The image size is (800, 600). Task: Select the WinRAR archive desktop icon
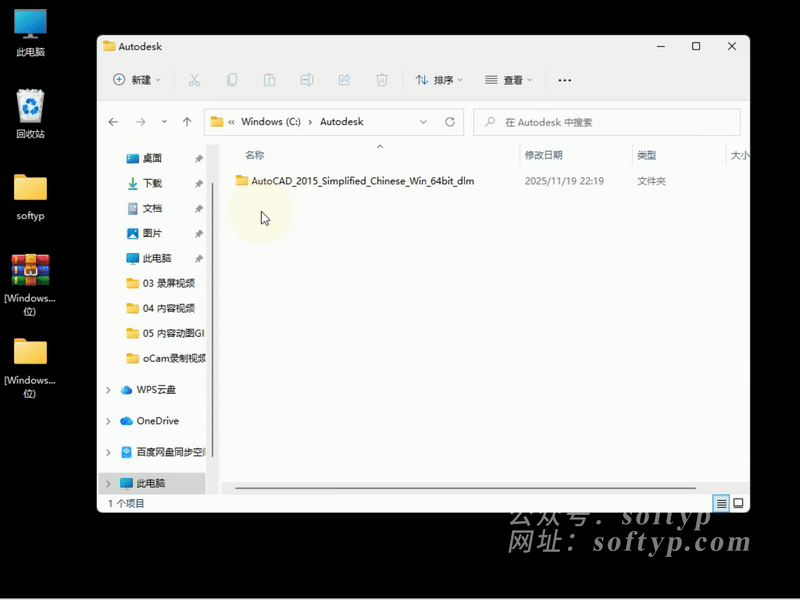point(30,285)
